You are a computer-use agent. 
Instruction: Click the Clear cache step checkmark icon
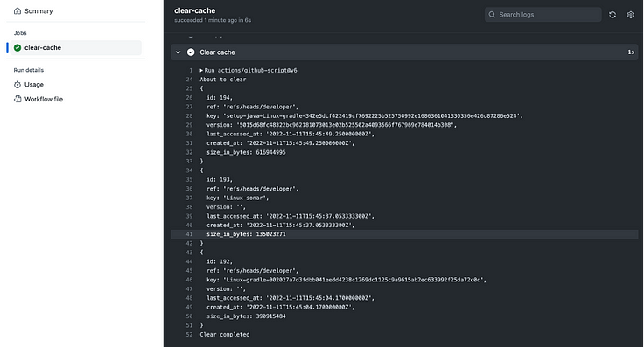(x=191, y=52)
